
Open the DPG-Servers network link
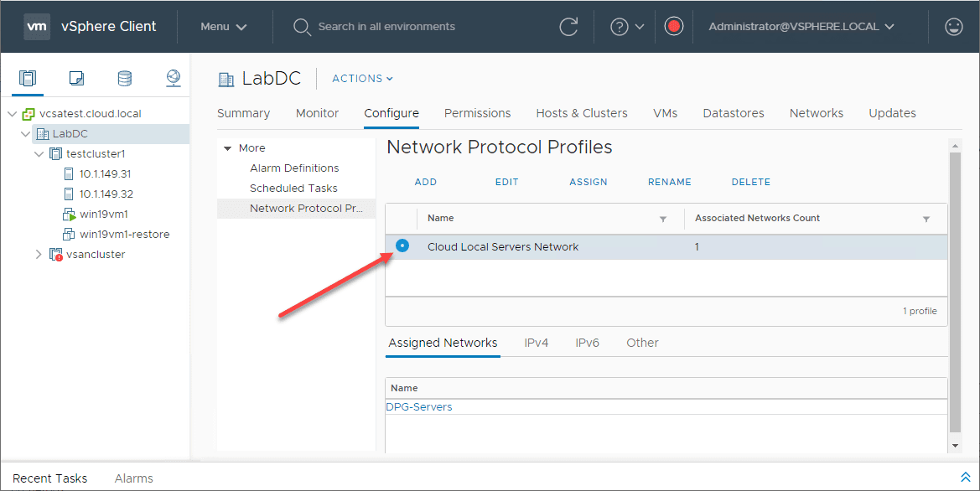419,406
